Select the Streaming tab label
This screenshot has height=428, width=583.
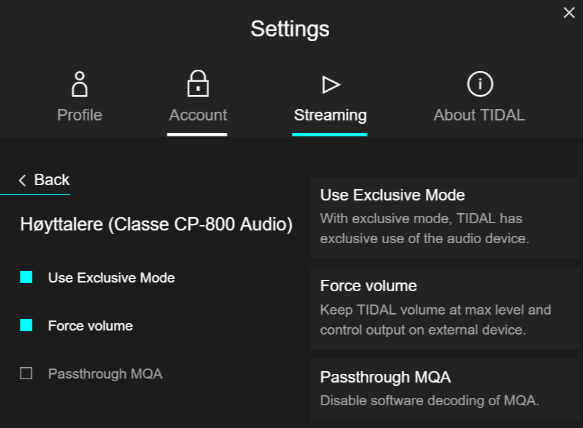[x=330, y=115]
